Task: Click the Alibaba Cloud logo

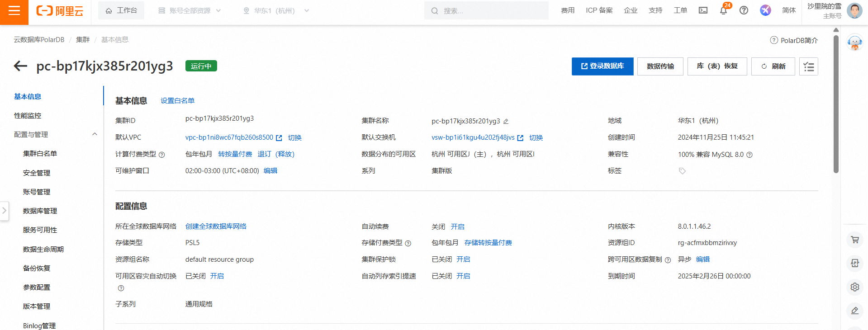Action: click(60, 11)
